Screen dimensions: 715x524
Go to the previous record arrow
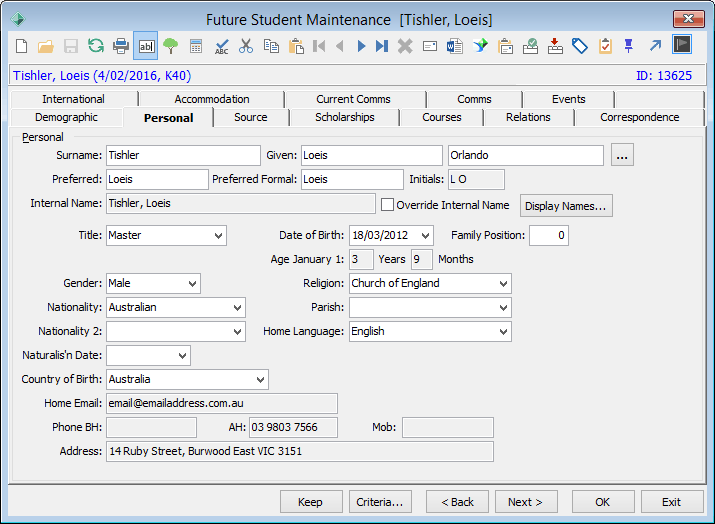pyautogui.click(x=340, y=46)
